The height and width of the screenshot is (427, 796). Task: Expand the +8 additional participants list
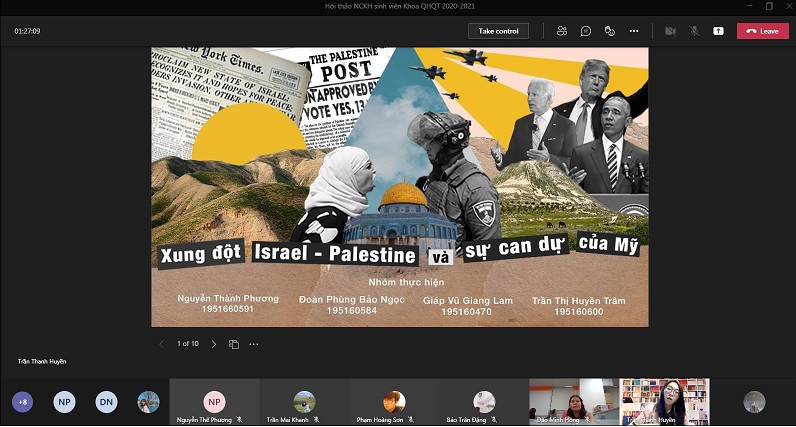click(x=22, y=402)
